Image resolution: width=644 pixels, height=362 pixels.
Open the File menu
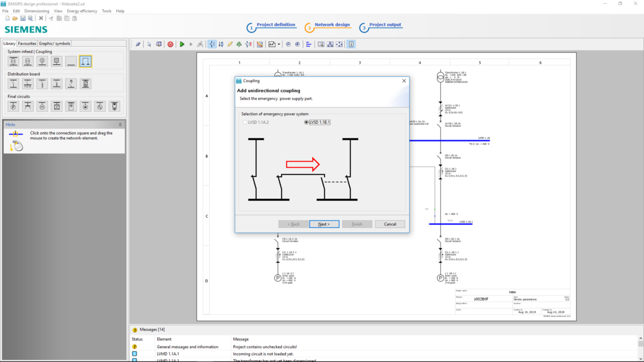coord(5,11)
